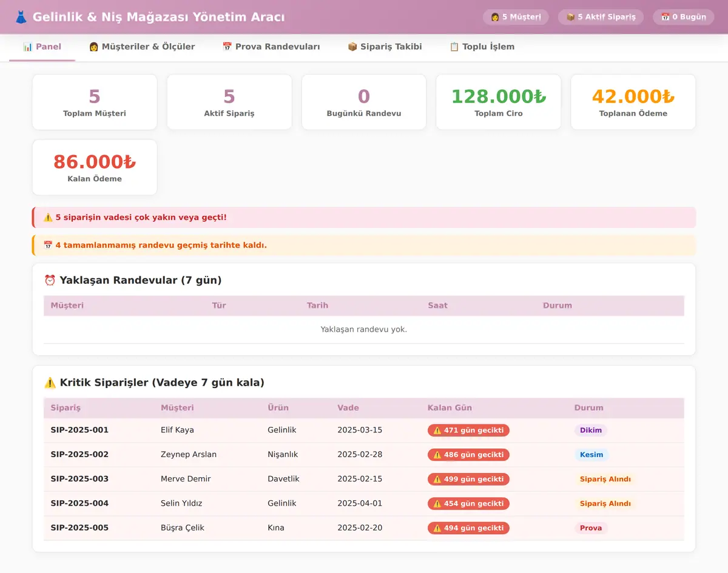Screen dimensions: 728x573
Task: Click the warning icon in the red vade alert
Action: coord(48,217)
